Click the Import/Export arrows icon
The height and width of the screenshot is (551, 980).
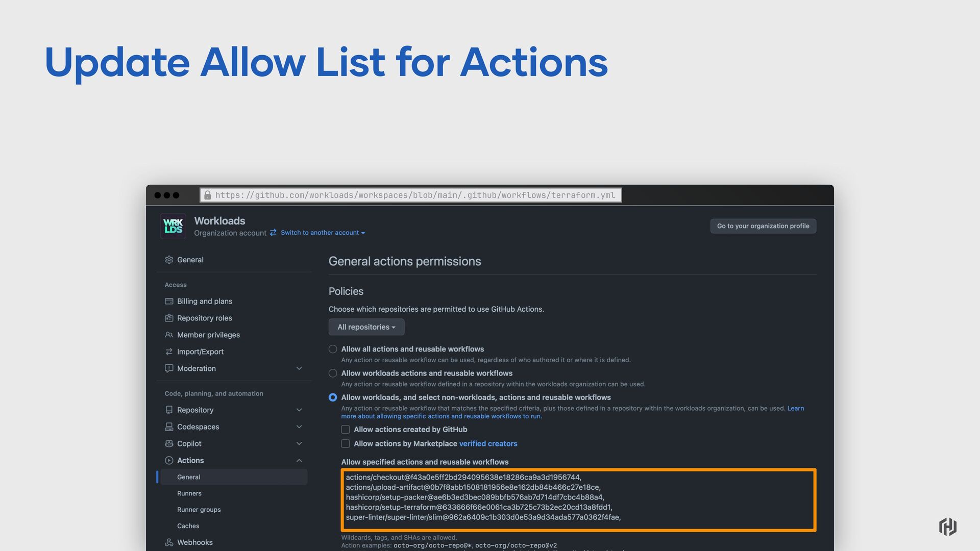(x=169, y=352)
